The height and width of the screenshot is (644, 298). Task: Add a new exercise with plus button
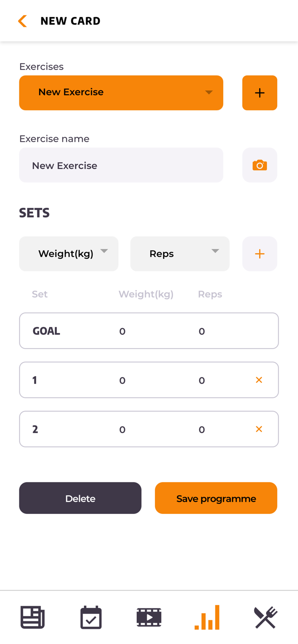[x=259, y=93]
